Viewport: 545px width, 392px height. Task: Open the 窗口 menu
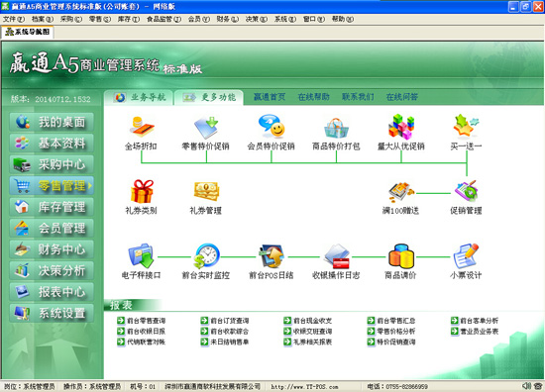click(x=314, y=19)
